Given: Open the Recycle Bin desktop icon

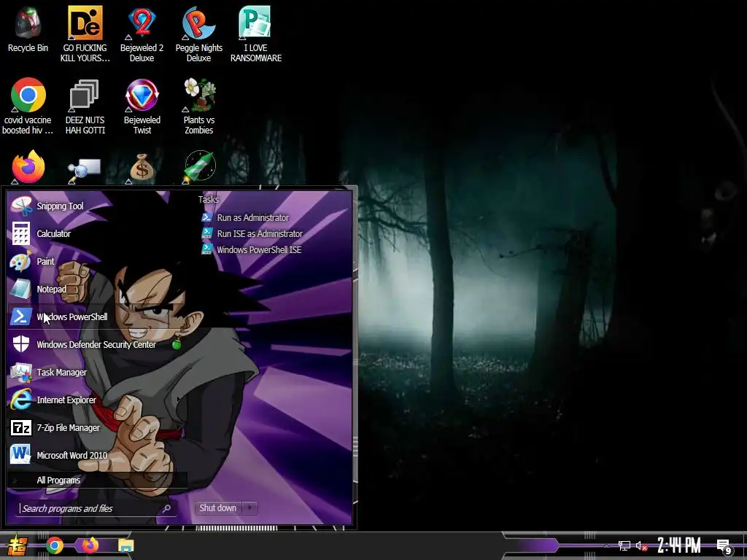Looking at the screenshot, I should pos(28,29).
